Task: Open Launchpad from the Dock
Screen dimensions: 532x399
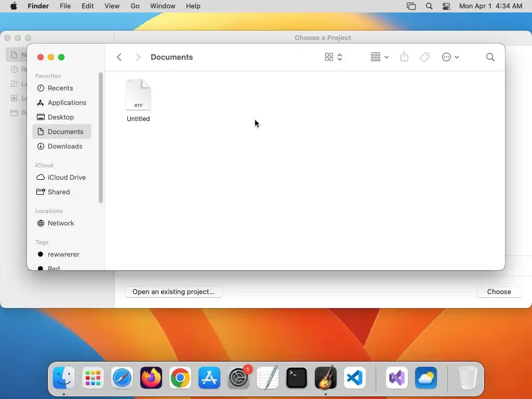Action: coord(93,378)
